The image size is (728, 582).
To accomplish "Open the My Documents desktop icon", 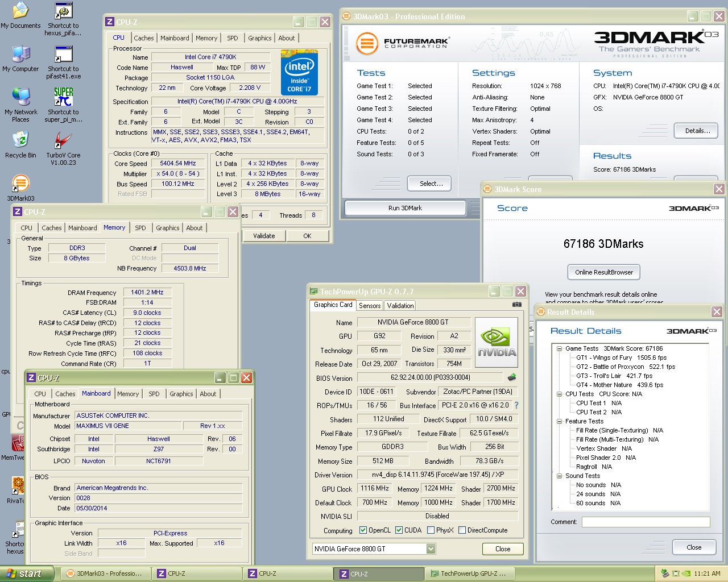I will point(20,15).
